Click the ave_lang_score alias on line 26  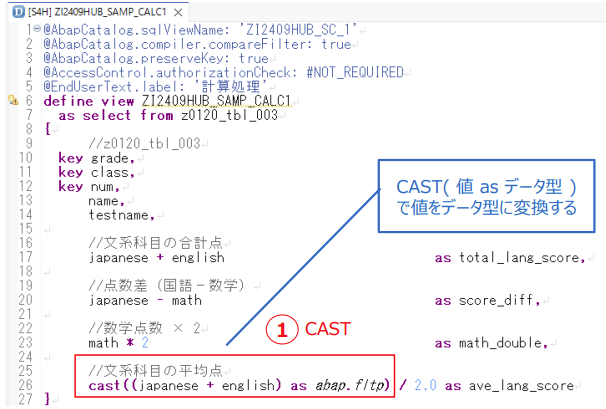521,386
